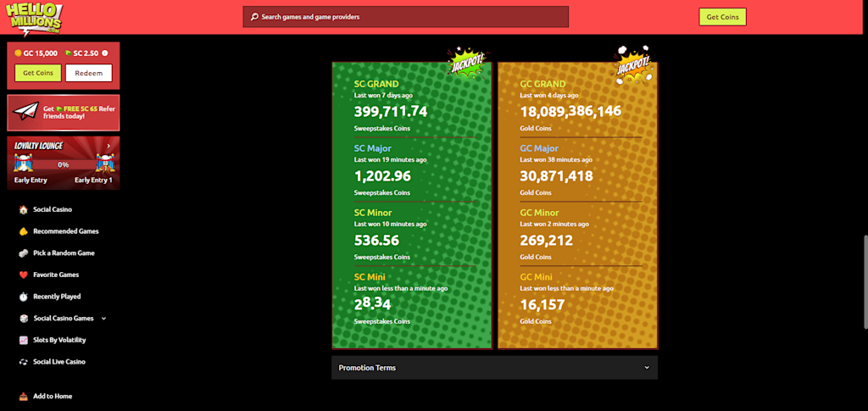Image resolution: width=868 pixels, height=411 pixels.
Task: Click the SC Mini heading
Action: (x=370, y=276)
